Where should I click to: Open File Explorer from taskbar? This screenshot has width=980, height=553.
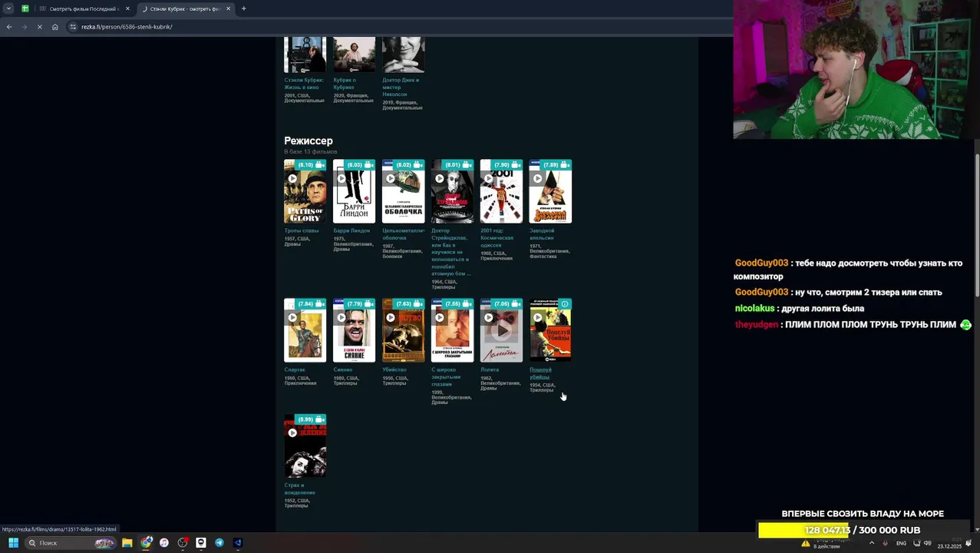[127, 543]
